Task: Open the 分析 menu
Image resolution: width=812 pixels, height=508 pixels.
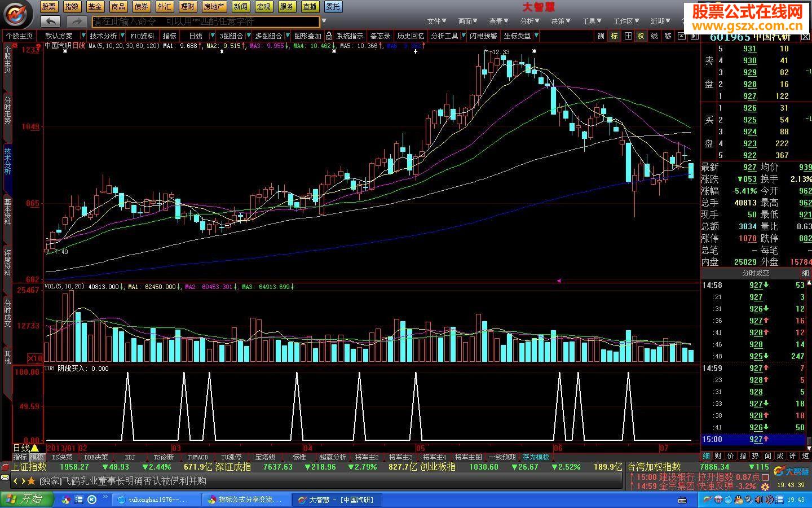Action: pyautogui.click(x=529, y=21)
